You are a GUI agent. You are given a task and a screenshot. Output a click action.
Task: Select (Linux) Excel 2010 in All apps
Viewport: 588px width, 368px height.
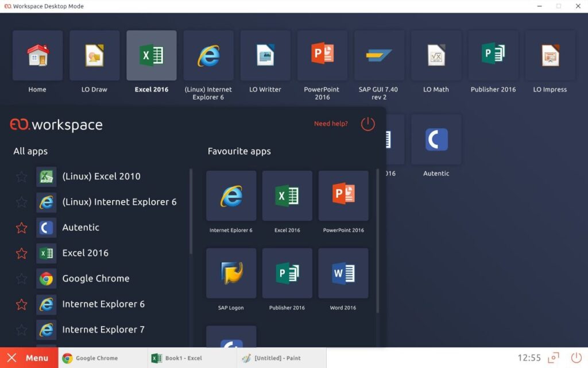pos(101,177)
